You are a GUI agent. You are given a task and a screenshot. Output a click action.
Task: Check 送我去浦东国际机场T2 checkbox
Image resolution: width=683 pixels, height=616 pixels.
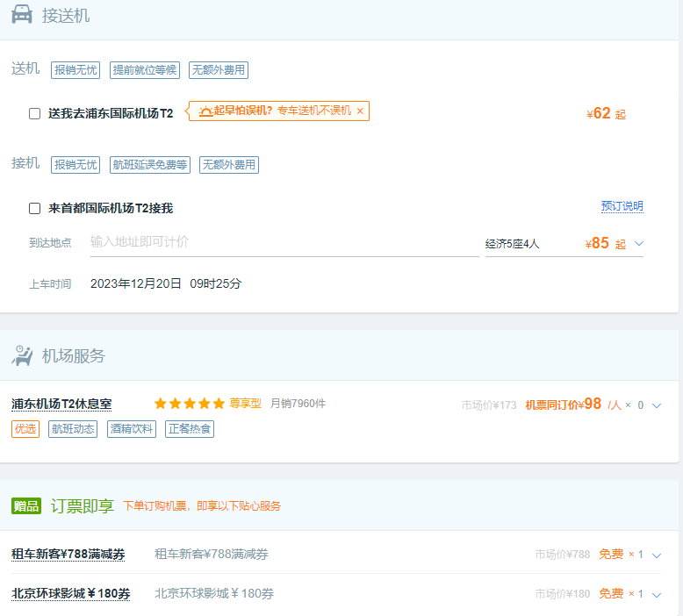coord(35,113)
